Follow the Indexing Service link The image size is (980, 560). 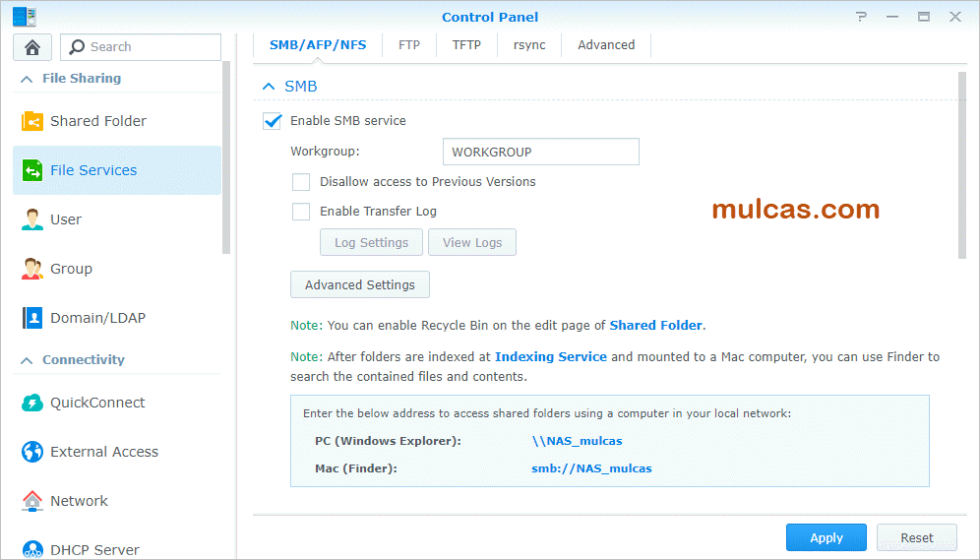[x=550, y=356]
